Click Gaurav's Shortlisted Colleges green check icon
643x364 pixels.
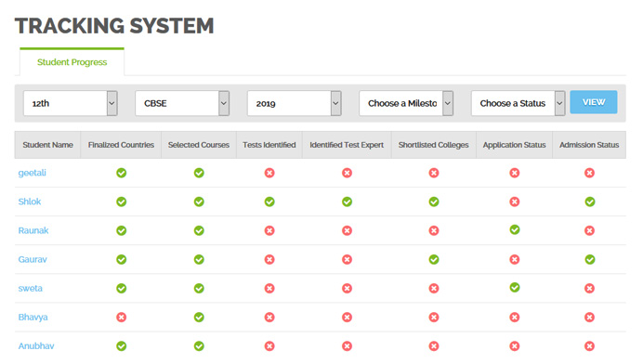434,259
